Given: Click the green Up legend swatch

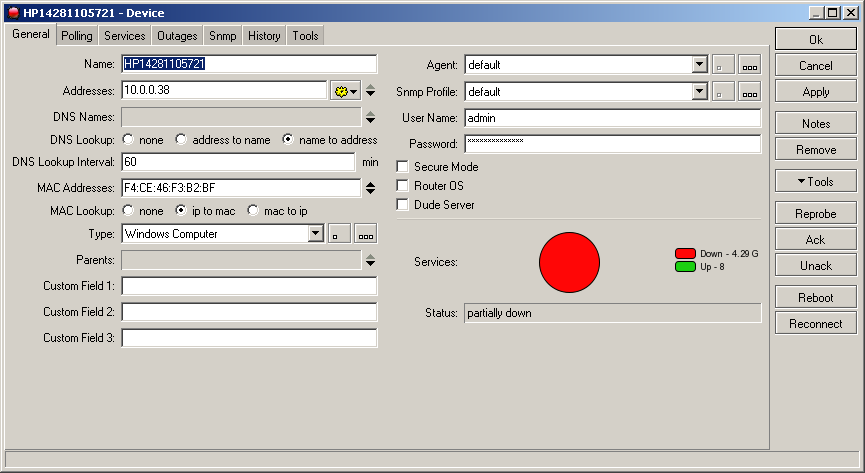Looking at the screenshot, I should click(685, 267).
